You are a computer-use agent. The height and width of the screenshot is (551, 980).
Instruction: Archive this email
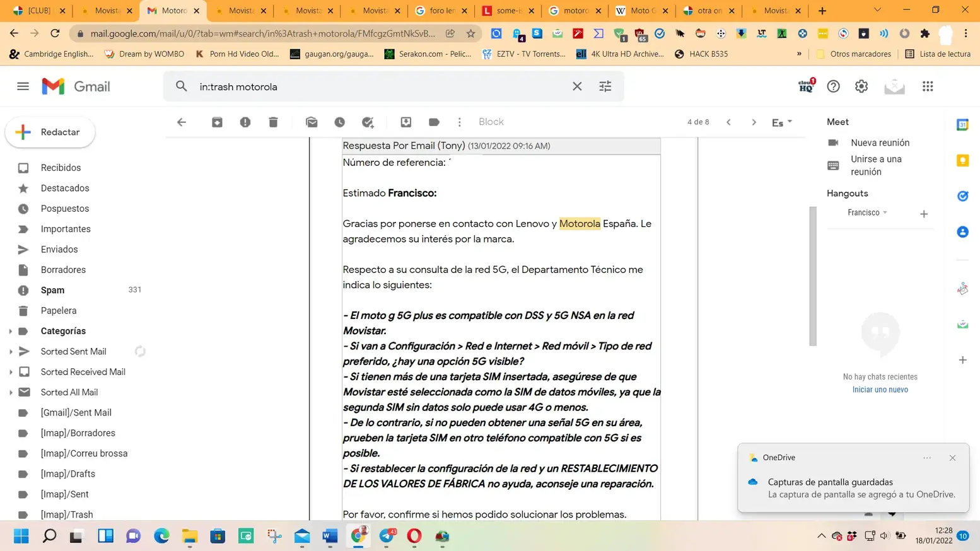pyautogui.click(x=217, y=122)
